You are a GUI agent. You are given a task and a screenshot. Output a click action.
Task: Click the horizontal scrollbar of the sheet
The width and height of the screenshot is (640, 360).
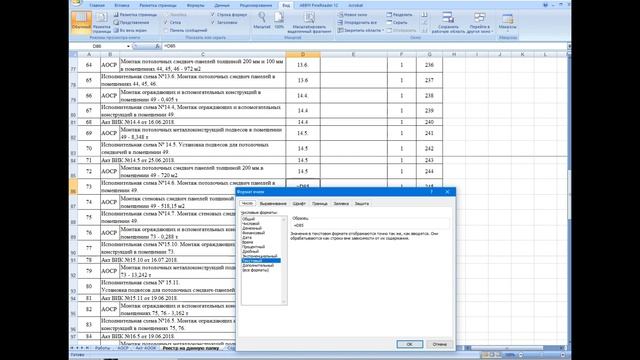coord(506,348)
